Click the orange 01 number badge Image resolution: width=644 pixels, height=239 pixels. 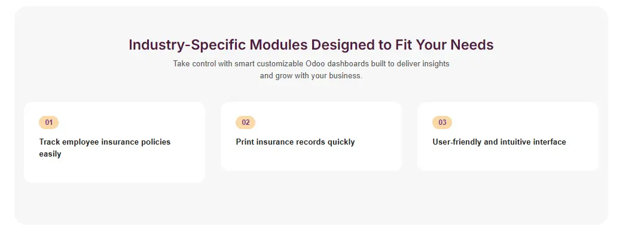49,122
